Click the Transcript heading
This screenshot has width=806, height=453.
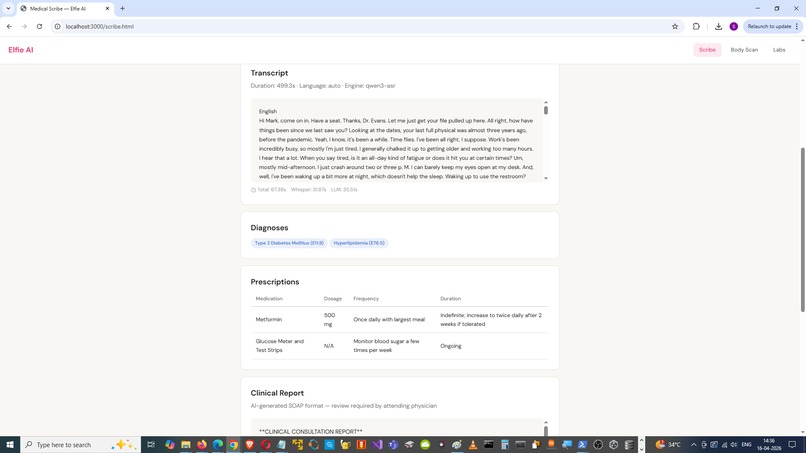269,73
